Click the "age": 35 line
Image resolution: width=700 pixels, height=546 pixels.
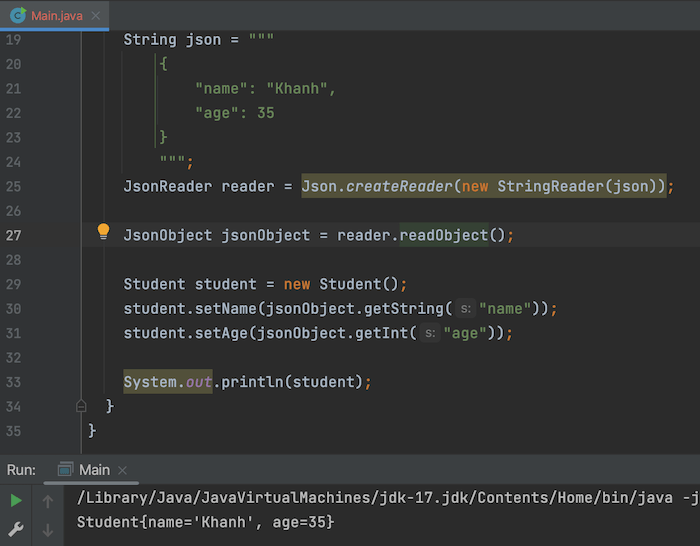(235, 113)
